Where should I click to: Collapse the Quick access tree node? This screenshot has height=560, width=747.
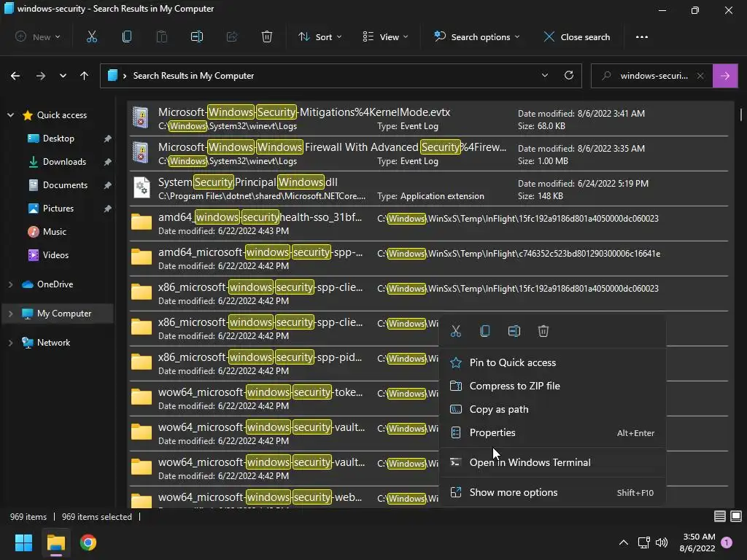click(x=10, y=114)
